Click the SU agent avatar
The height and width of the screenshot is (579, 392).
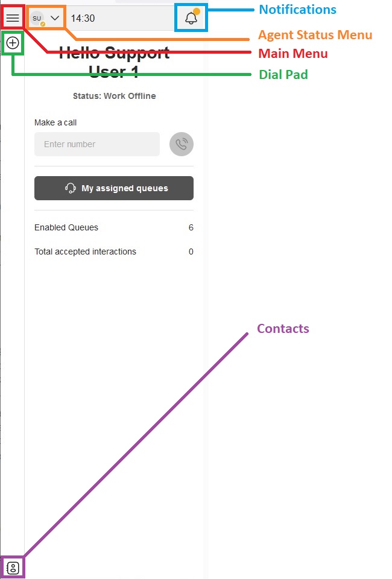(37, 18)
